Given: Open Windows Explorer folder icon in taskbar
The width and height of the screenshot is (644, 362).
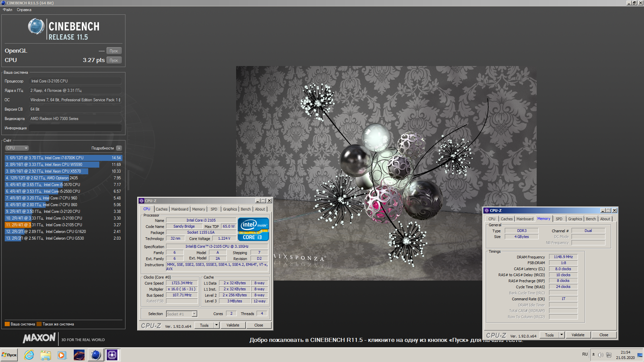Looking at the screenshot, I should click(45, 355).
